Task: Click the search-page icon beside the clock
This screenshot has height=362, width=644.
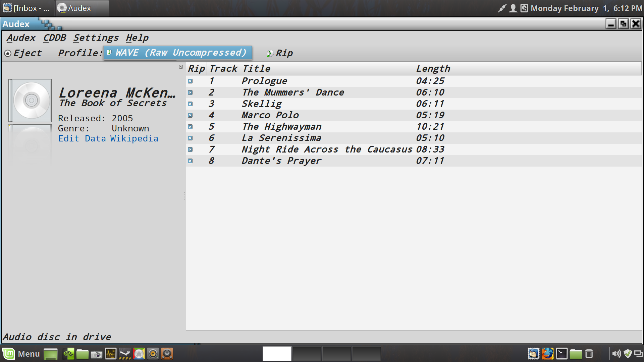Action: [x=524, y=8]
